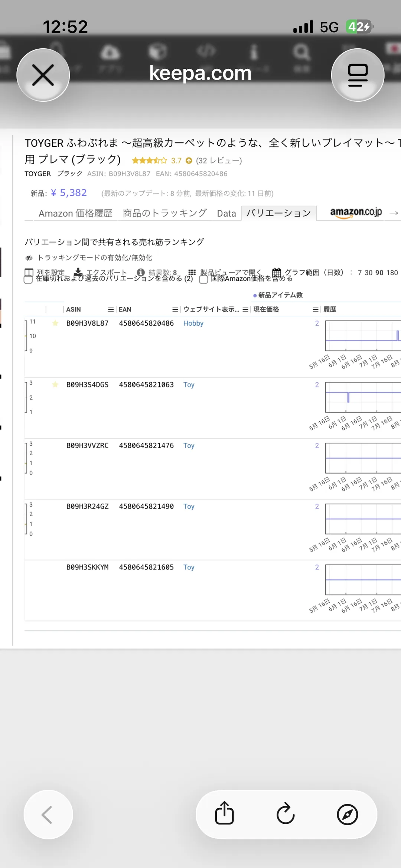Click the ASIN cell B09H3VVZRC
401x868 pixels.
(87, 446)
